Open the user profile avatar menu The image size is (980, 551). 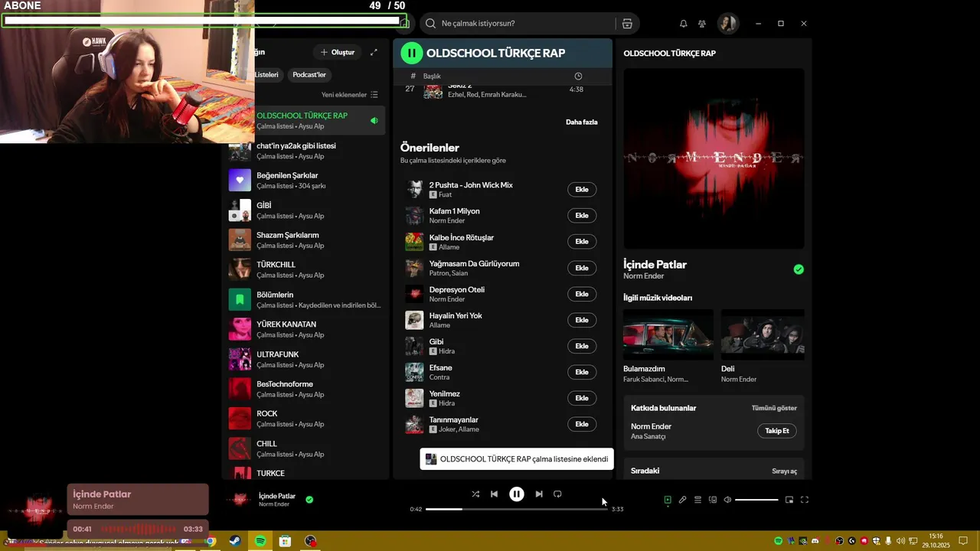[727, 24]
